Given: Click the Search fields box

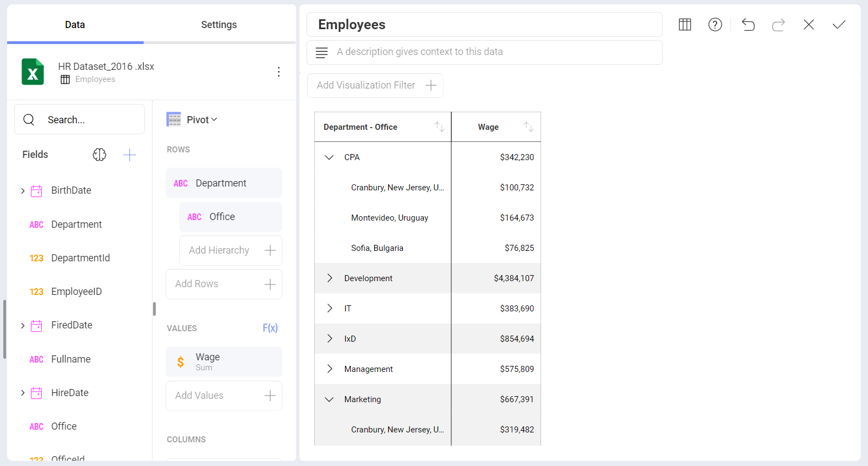Looking at the screenshot, I should point(79,119).
